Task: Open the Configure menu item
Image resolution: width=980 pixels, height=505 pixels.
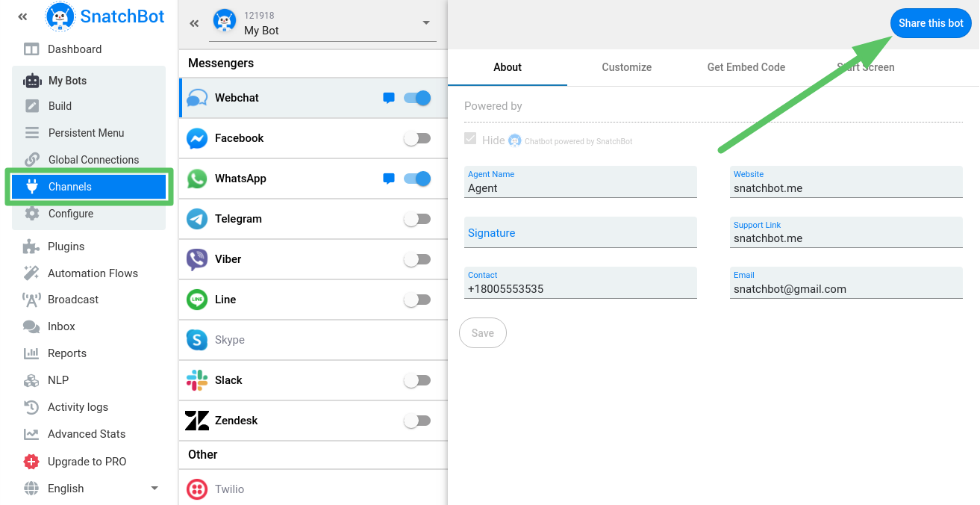Action: click(89, 214)
